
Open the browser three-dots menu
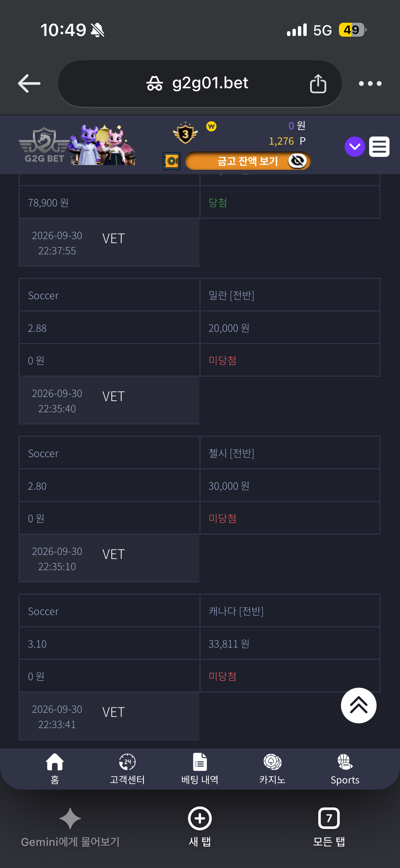click(370, 84)
